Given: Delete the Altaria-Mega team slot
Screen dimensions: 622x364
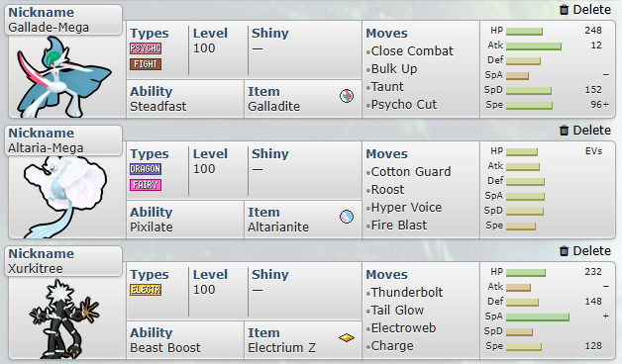Looking at the screenshot, I should (x=585, y=130).
